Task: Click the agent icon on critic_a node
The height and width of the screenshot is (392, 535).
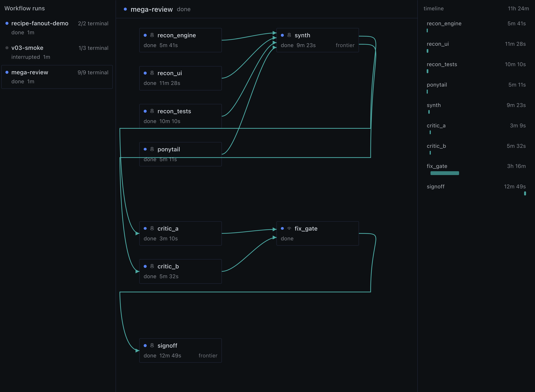Action: pos(152,228)
